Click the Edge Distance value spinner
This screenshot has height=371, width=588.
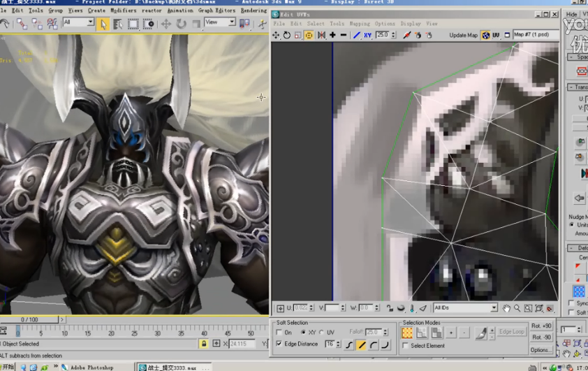click(338, 344)
